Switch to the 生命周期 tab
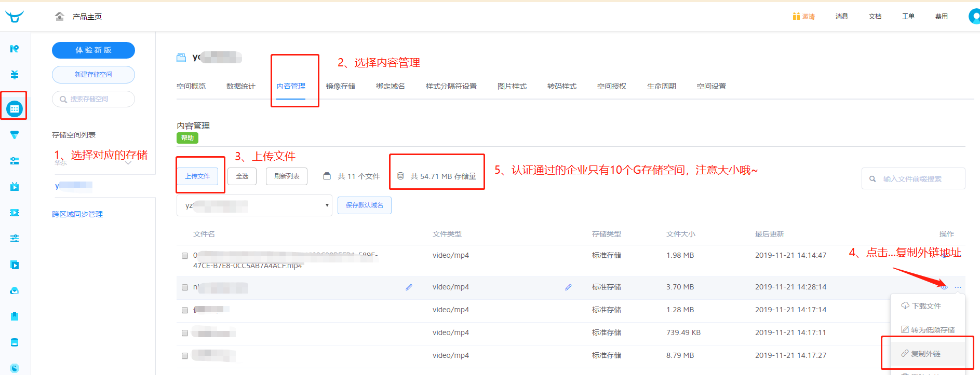 click(662, 86)
